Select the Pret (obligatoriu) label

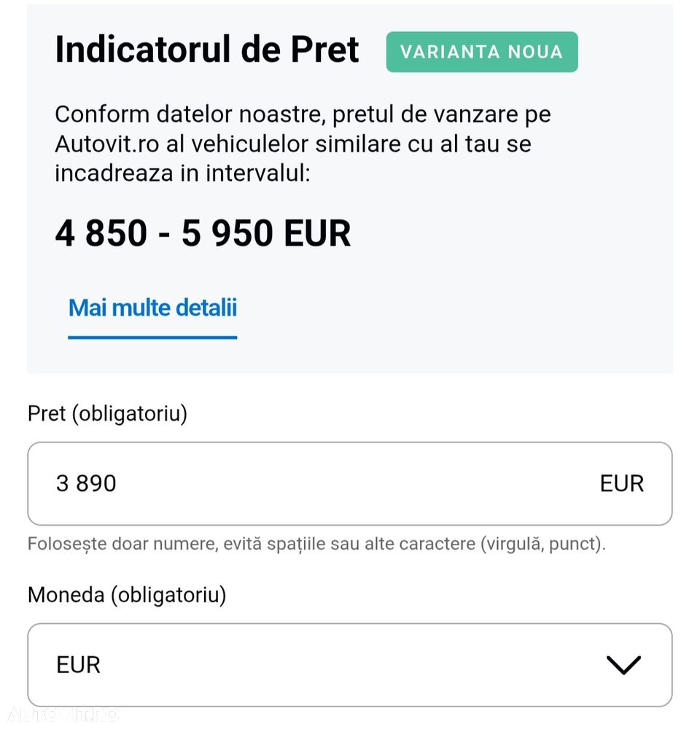(107, 413)
